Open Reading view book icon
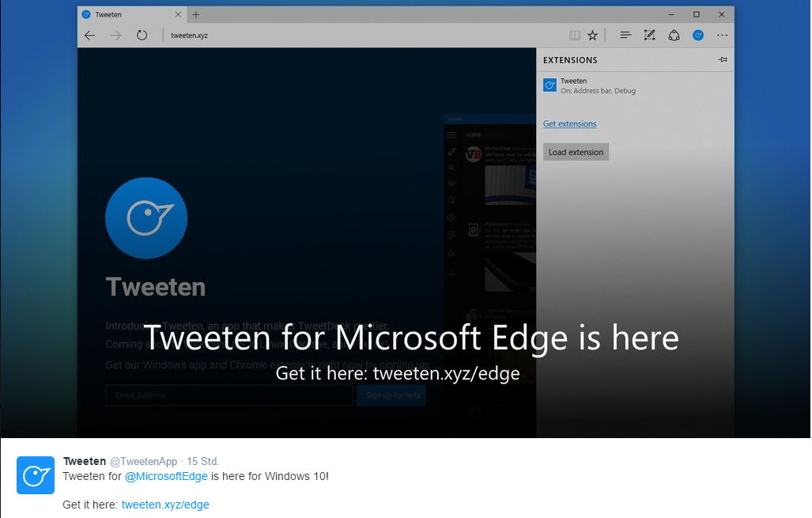 coord(575,36)
